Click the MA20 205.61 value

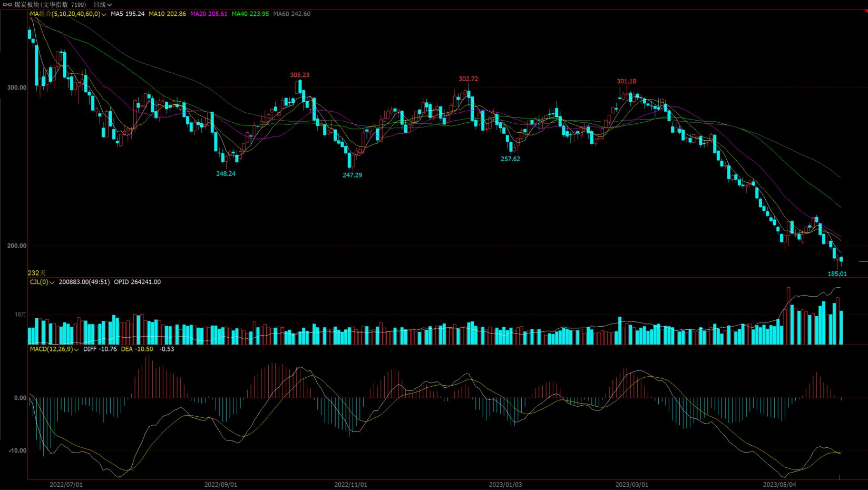[209, 14]
